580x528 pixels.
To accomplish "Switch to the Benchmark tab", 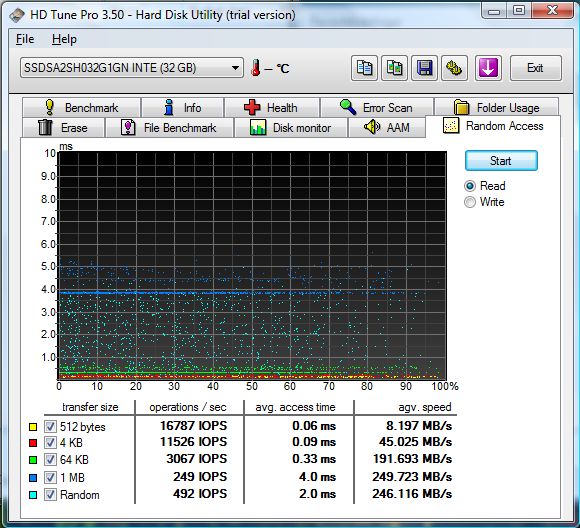I will 81,108.
